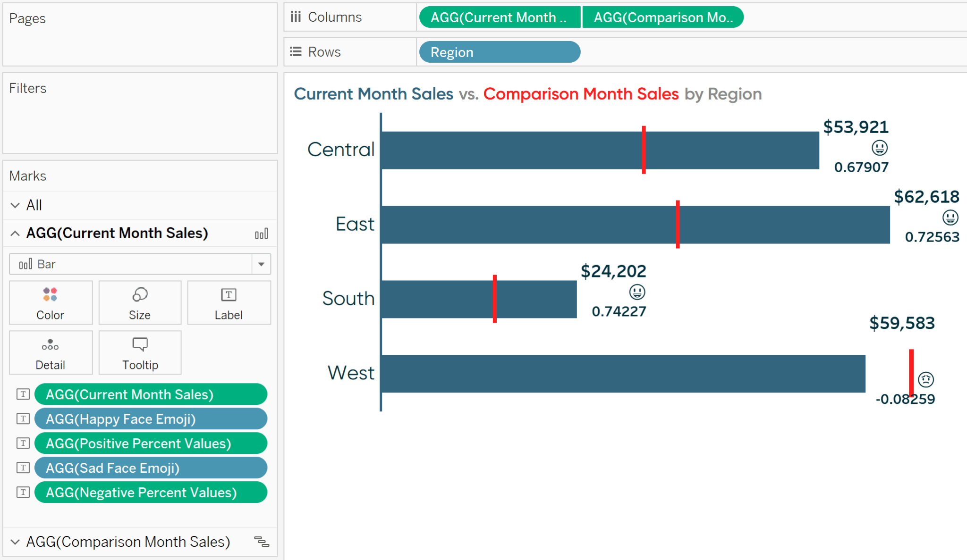Click the dual-axis icon beside AGG(Comparison Month Sales)
Viewport: 967px width, 560px height.
point(263,542)
